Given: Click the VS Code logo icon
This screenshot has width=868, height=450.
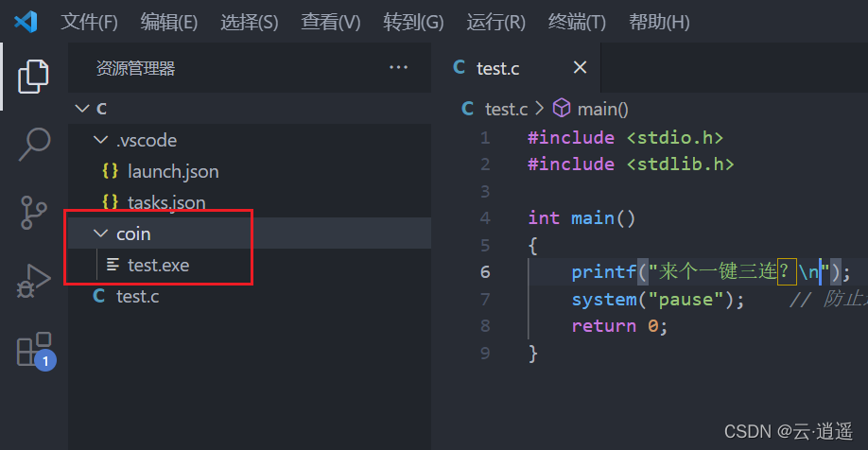Looking at the screenshot, I should pos(26,22).
